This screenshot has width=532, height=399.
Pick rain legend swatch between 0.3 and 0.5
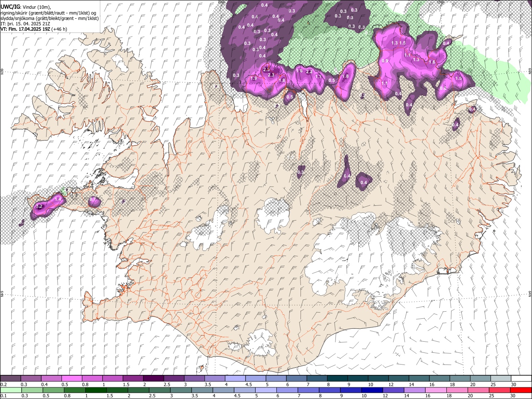(x=32, y=390)
